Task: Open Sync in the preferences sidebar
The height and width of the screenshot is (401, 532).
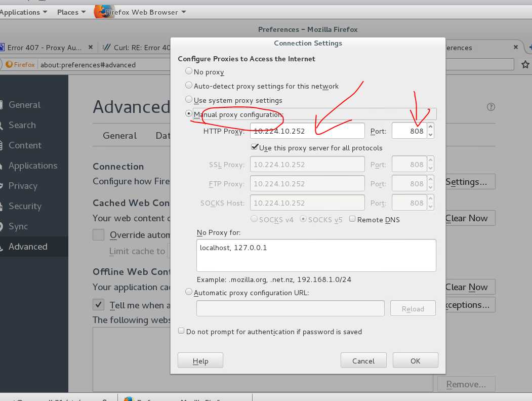Action: [18, 226]
